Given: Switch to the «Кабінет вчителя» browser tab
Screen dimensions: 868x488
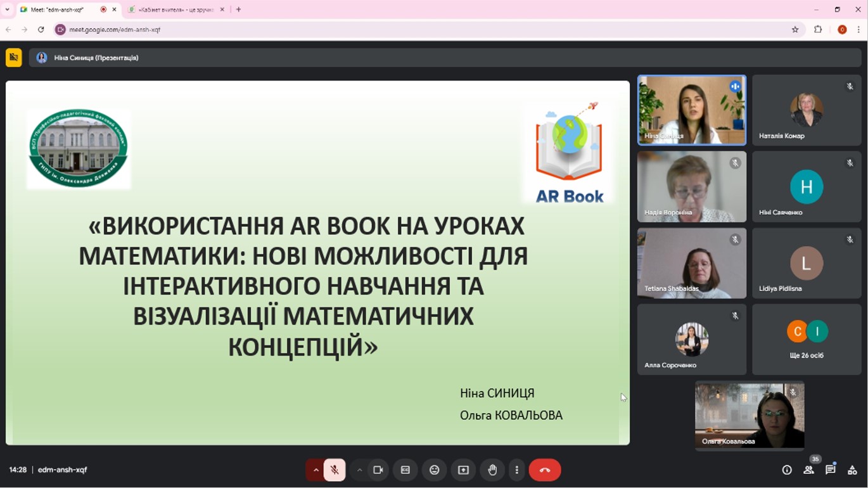Looking at the screenshot, I should (171, 10).
